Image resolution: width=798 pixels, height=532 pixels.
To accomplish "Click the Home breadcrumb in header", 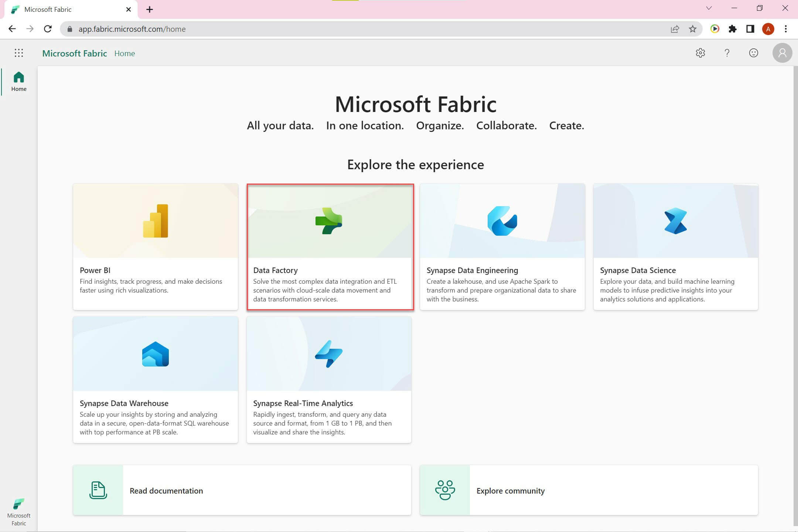I will (x=125, y=54).
